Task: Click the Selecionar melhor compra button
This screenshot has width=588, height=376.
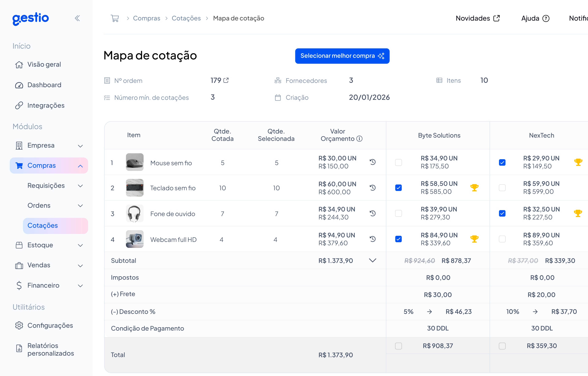Action: point(342,56)
